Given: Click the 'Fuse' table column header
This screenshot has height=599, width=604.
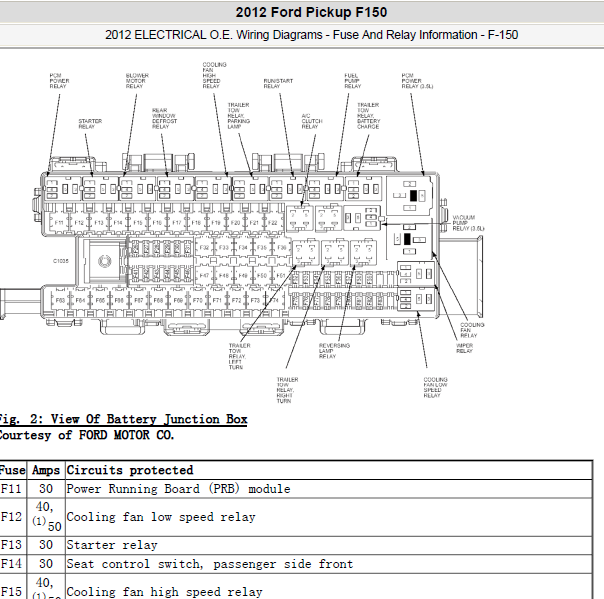Looking at the screenshot, I should (x=13, y=470).
